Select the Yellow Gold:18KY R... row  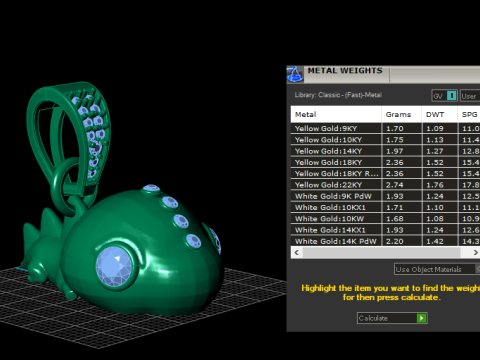pyautogui.click(x=385, y=173)
